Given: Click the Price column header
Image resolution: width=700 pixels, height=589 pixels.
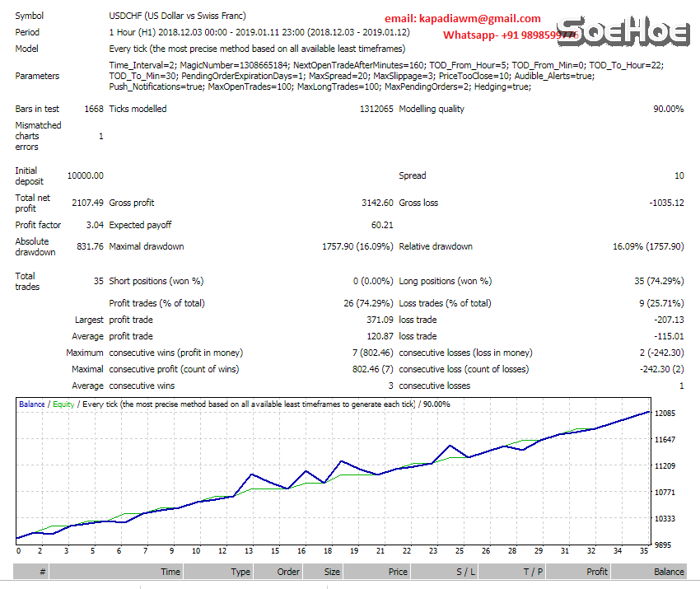Looking at the screenshot, I should (x=399, y=571).
